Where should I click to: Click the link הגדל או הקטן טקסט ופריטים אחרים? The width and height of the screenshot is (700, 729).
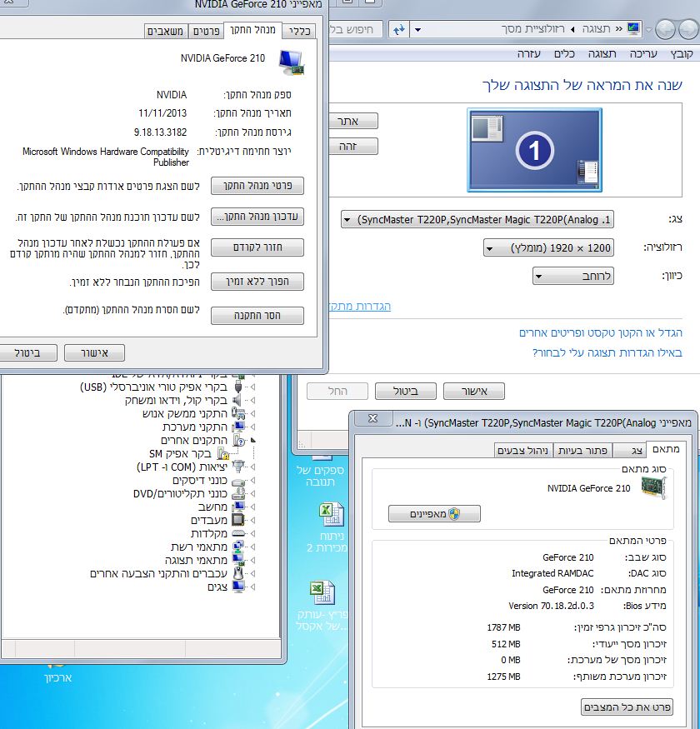pyautogui.click(x=600, y=332)
